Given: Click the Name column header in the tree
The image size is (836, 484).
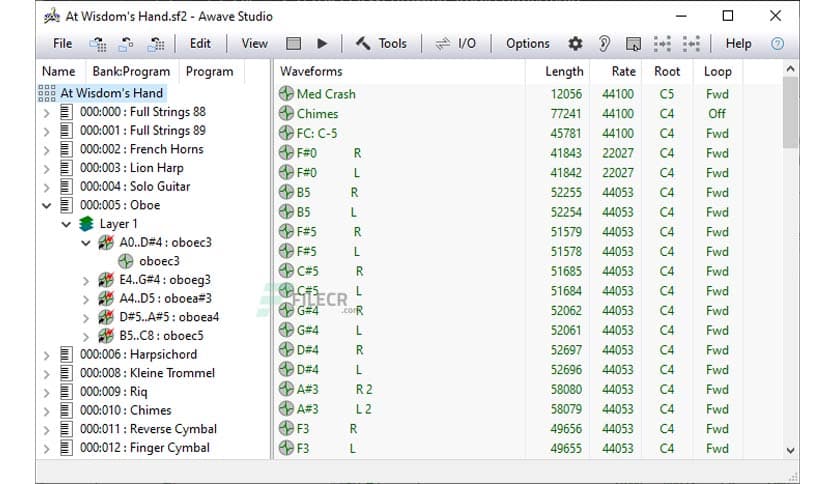Looking at the screenshot, I should [59, 71].
